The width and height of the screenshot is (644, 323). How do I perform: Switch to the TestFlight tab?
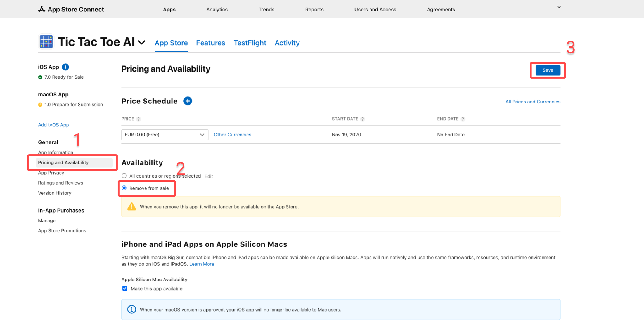250,43
